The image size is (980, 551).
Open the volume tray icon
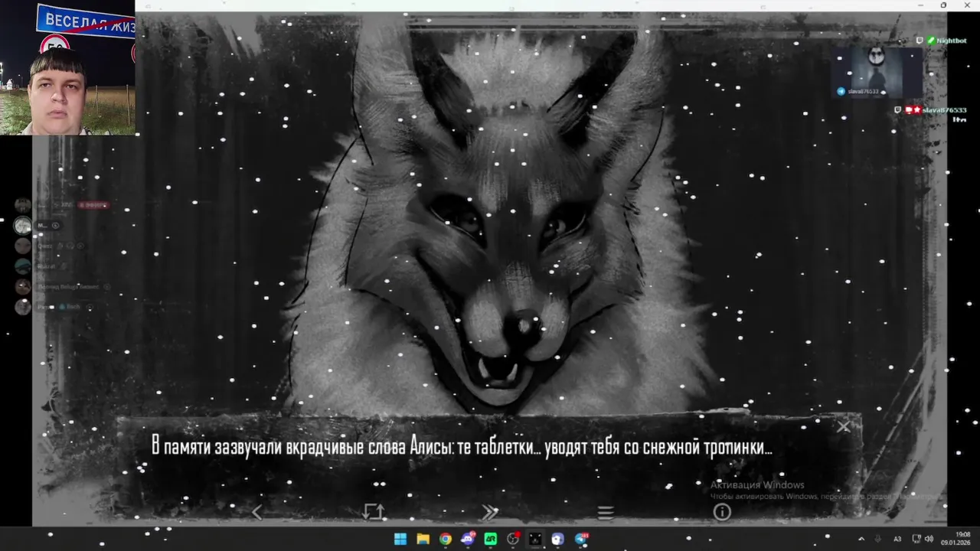click(929, 539)
